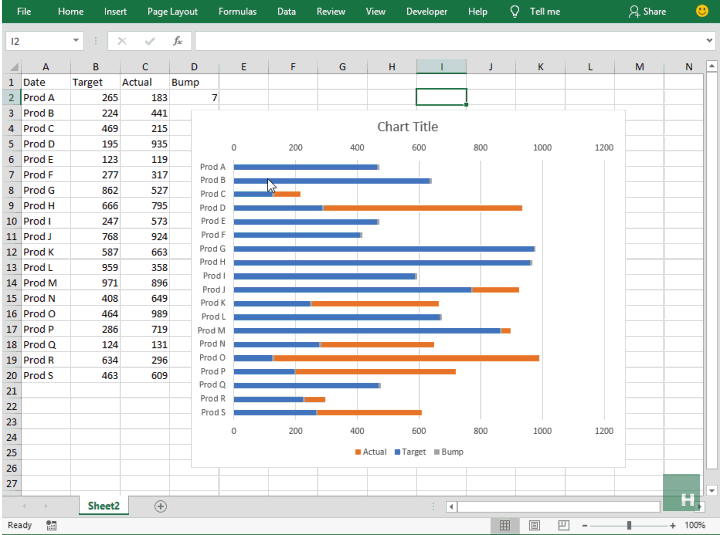Open the smiley feedback icon
The width and height of the screenshot is (720, 535).
pyautogui.click(x=702, y=11)
